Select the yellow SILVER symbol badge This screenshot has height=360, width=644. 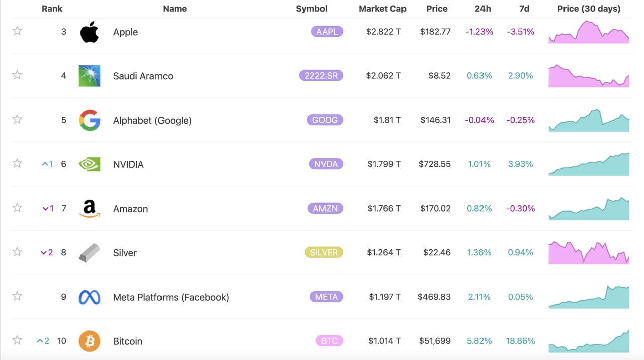point(324,252)
